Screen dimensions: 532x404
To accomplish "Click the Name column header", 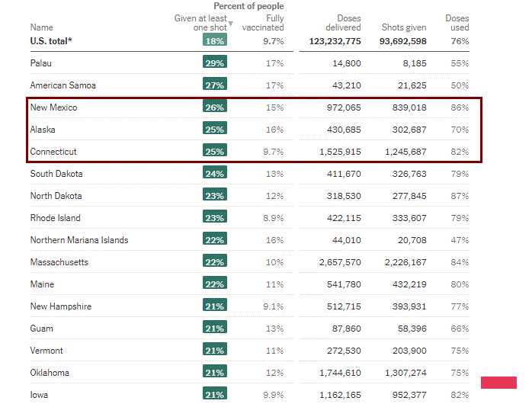I will coord(41,27).
